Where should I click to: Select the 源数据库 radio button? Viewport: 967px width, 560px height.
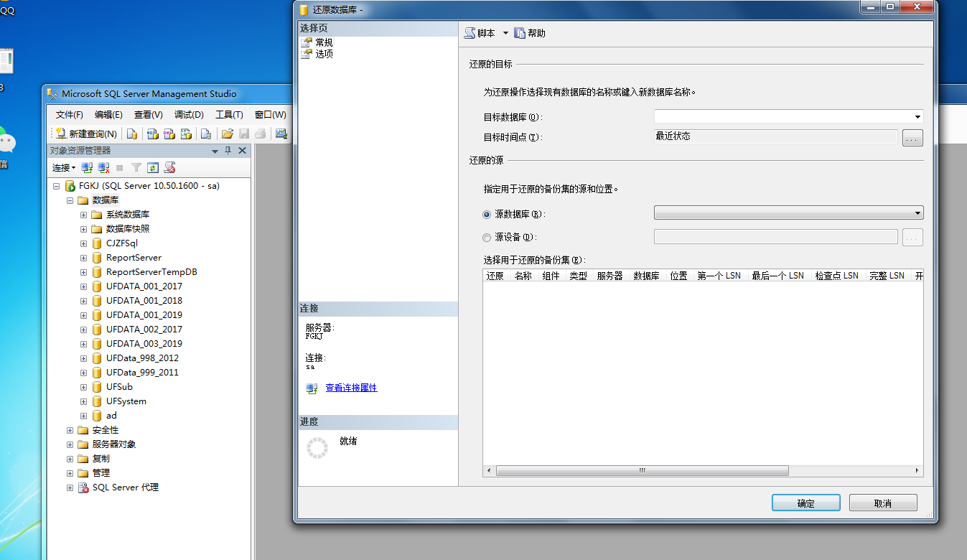[487, 214]
